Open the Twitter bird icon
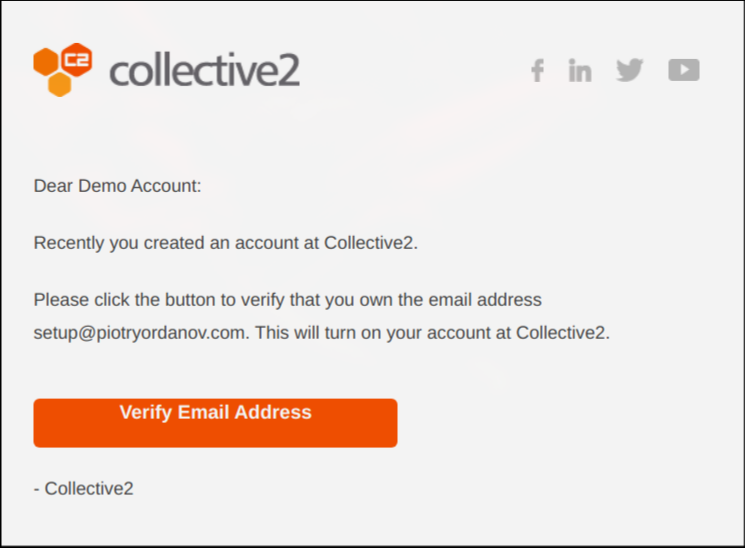This screenshot has height=548, width=745. tap(629, 70)
